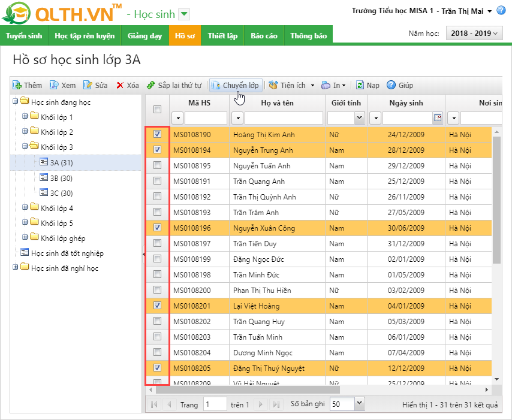Expand the Khối lớp 1 tree node

25,116
